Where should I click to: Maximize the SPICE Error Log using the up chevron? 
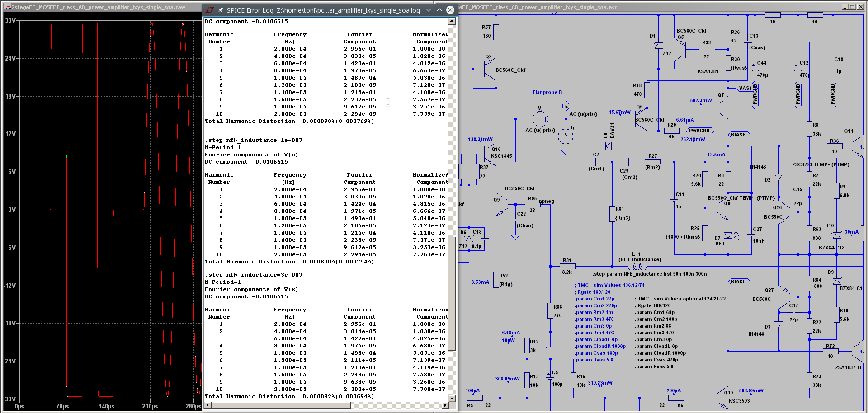pyautogui.click(x=439, y=10)
